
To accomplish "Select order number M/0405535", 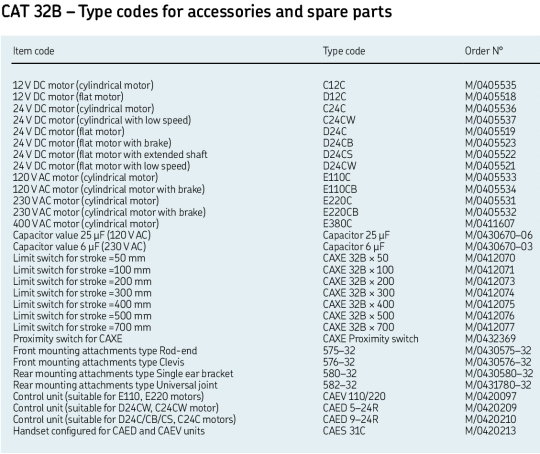I will 490,85.
